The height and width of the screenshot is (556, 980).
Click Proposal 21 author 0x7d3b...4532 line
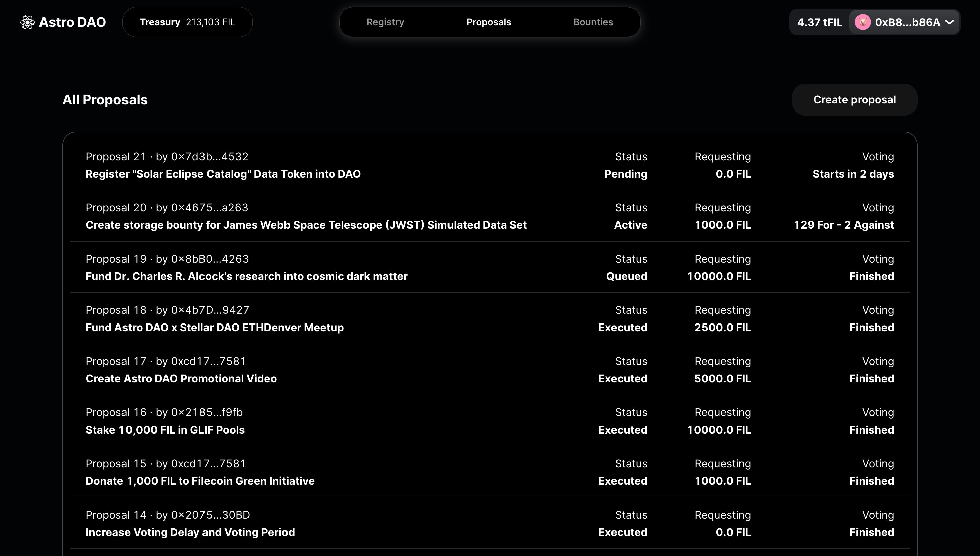(x=167, y=157)
